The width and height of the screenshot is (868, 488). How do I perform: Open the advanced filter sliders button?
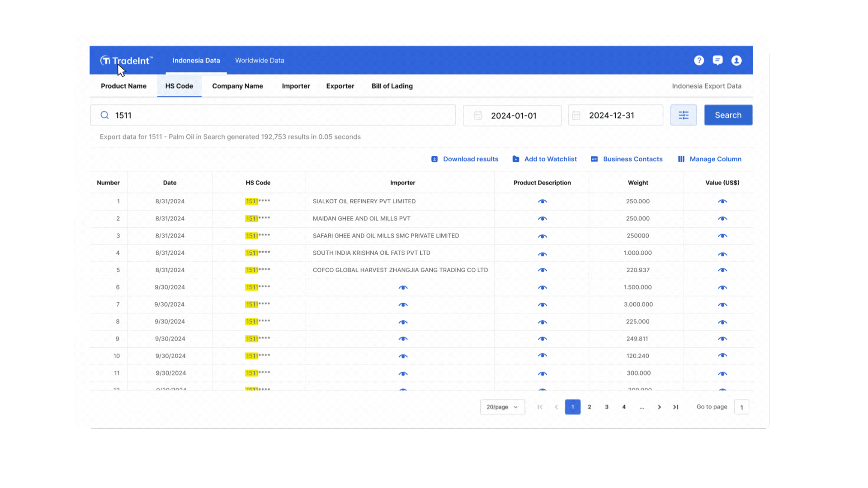click(x=684, y=115)
